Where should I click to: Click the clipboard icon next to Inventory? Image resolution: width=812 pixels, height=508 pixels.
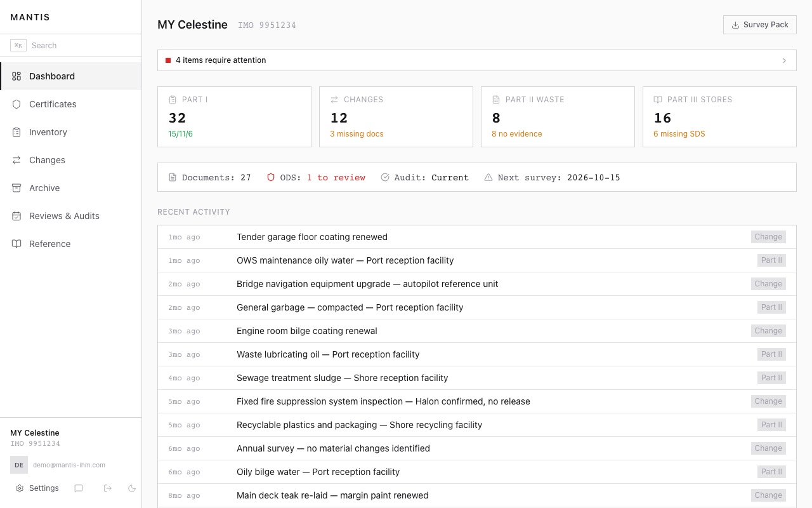(x=16, y=132)
